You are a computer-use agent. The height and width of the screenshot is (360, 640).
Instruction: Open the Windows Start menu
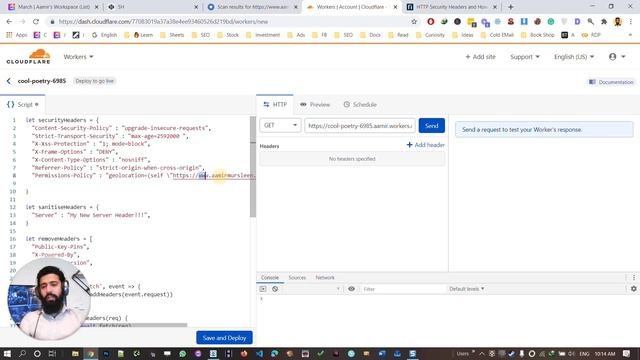7,353
